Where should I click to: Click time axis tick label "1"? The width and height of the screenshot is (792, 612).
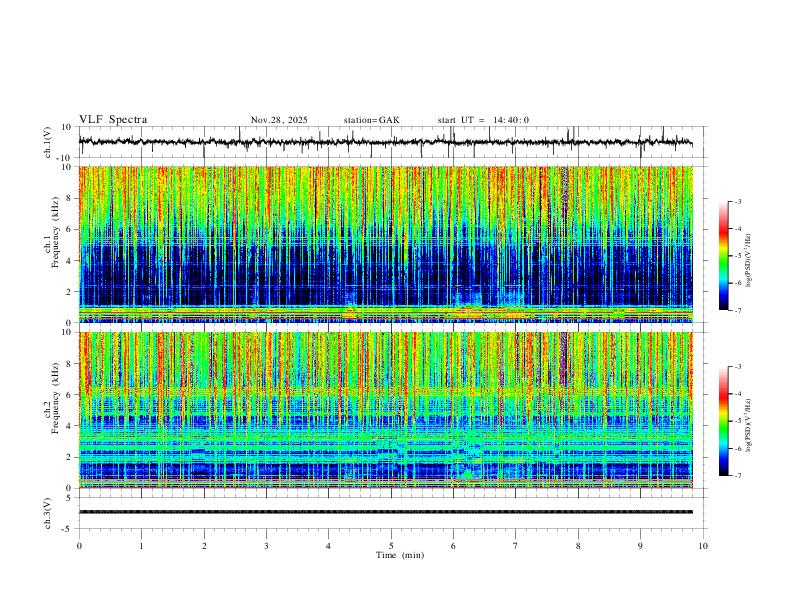click(x=141, y=546)
